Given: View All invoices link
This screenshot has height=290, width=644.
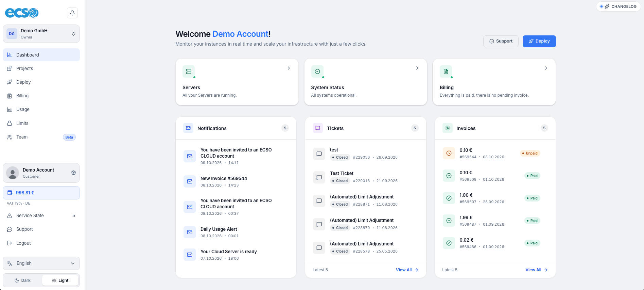Looking at the screenshot, I should coord(537,270).
